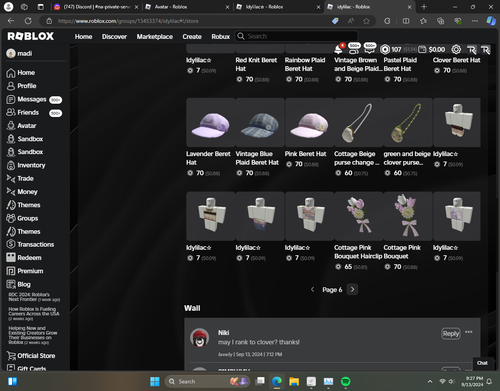Select Home in the top navigation
Image resolution: width=500 pixels, height=391 pixels.
[83, 37]
